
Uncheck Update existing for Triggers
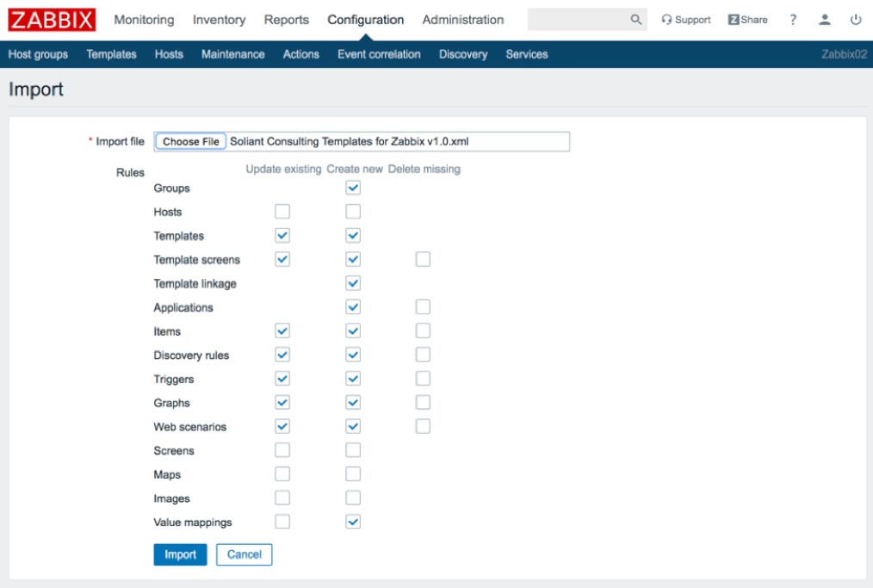282,379
